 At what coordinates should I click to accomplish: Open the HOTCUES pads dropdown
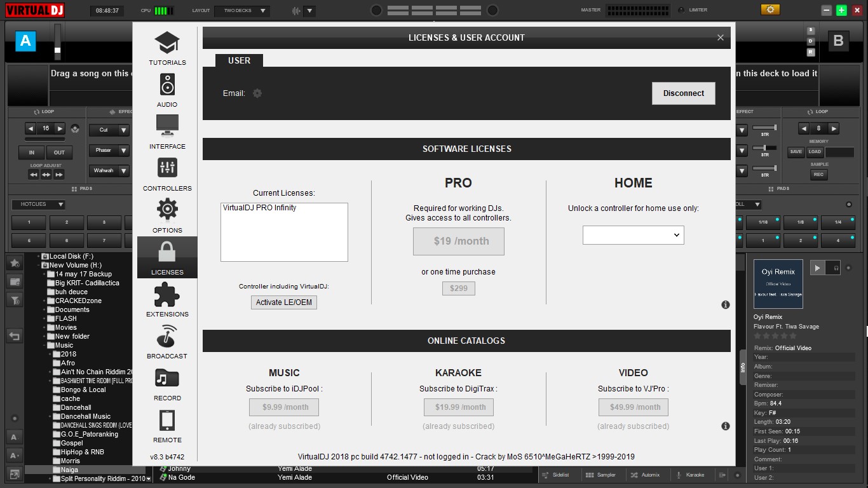pos(38,205)
